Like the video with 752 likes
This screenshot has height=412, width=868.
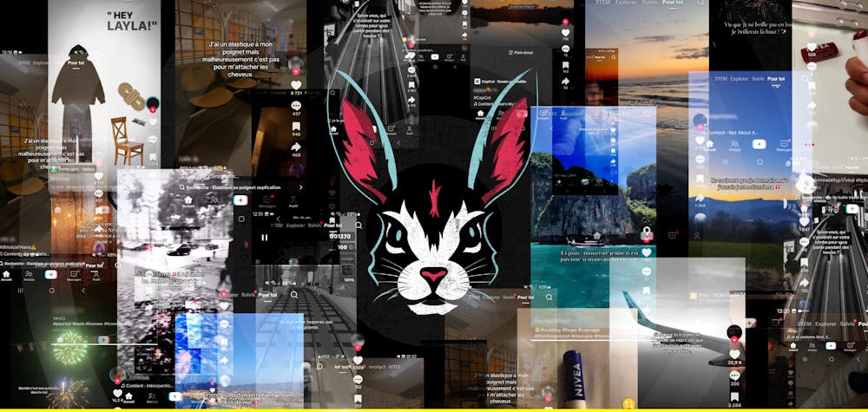pos(565,32)
